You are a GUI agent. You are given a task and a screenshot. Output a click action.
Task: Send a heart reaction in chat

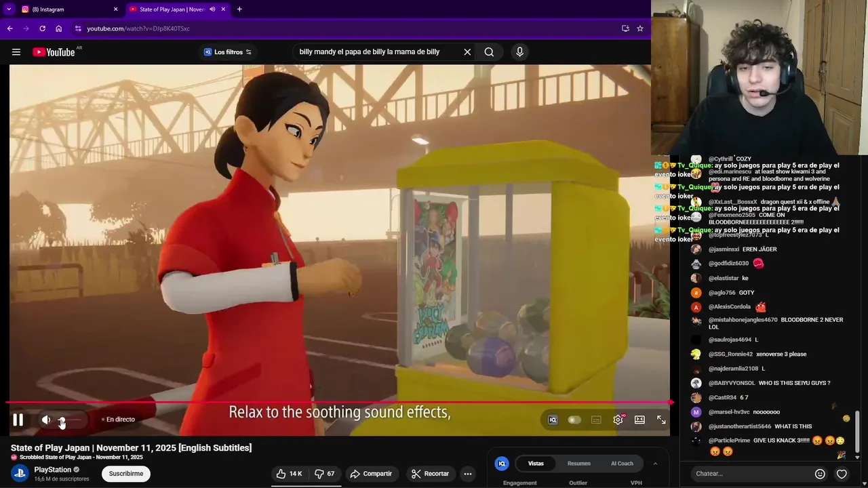tap(842, 474)
